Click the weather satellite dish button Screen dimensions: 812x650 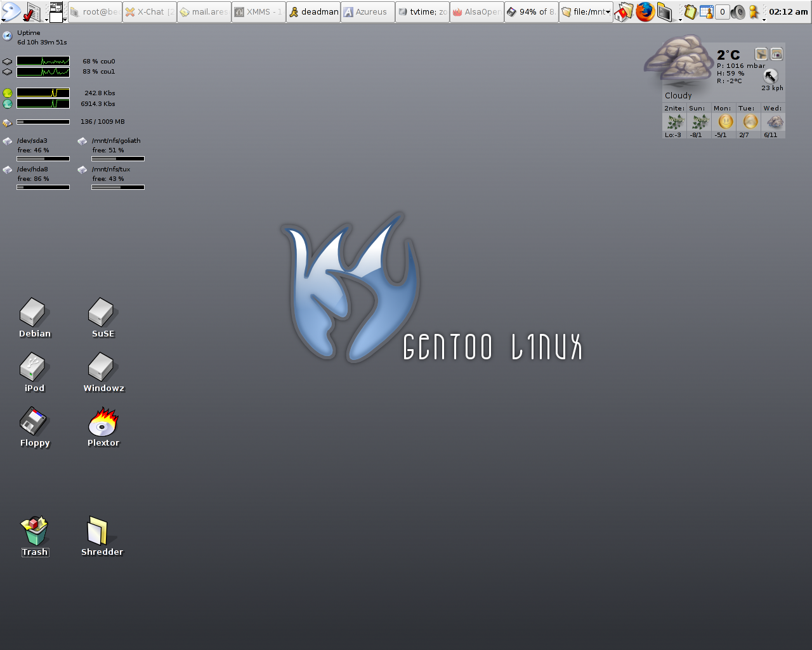[x=761, y=54]
